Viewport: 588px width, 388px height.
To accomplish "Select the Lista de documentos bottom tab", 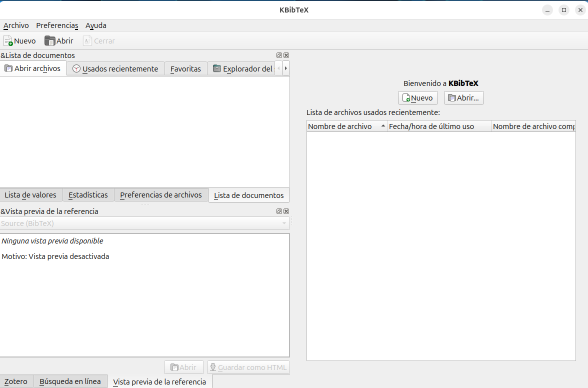I will (x=248, y=195).
